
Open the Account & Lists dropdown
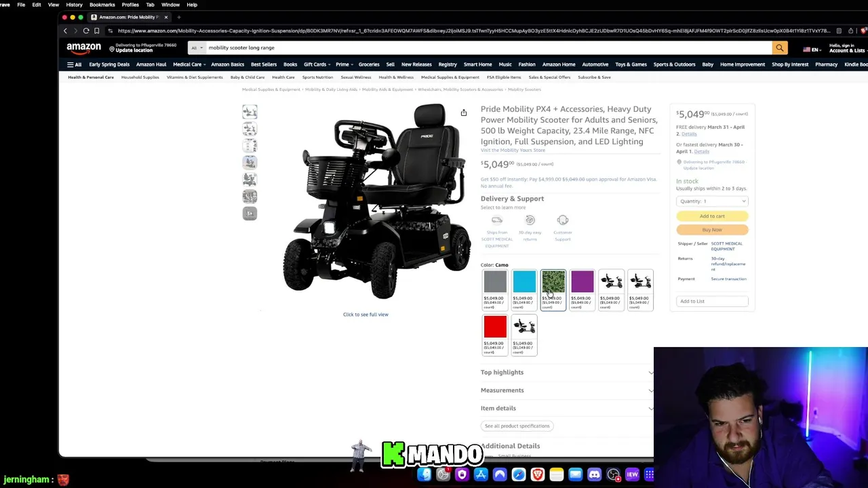click(x=847, y=48)
